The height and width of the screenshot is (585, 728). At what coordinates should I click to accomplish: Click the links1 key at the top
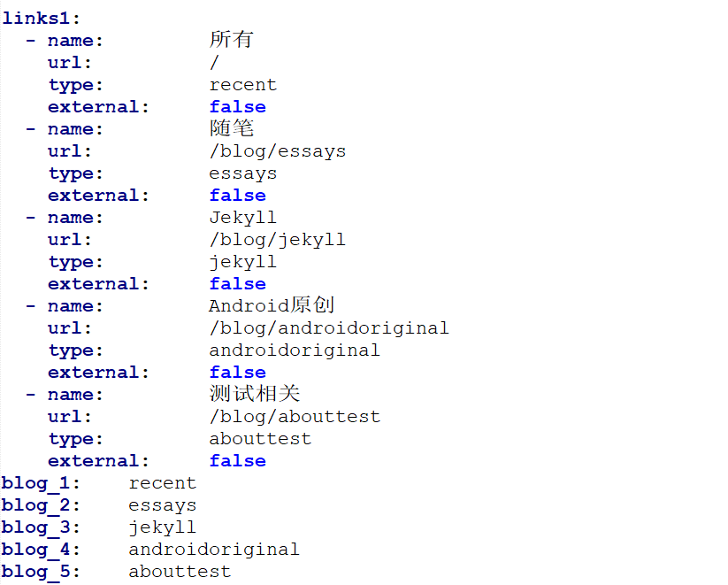point(42,19)
